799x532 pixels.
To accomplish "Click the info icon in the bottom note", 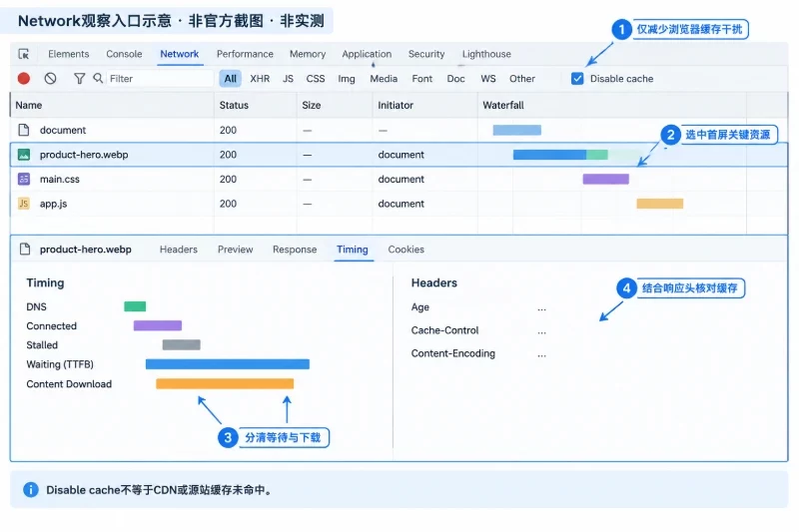I will [x=31, y=490].
